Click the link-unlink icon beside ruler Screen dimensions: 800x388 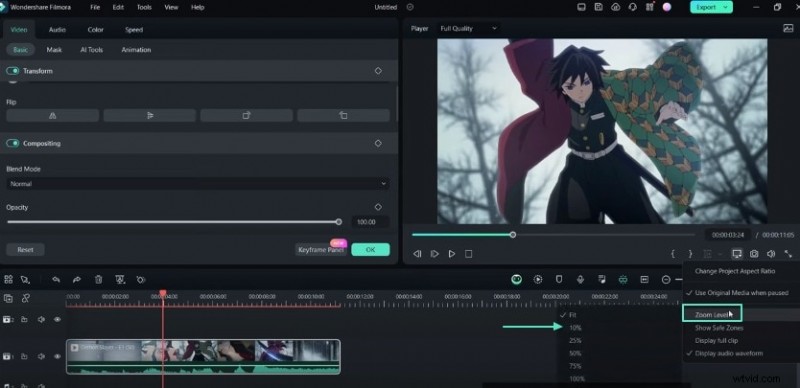25,299
